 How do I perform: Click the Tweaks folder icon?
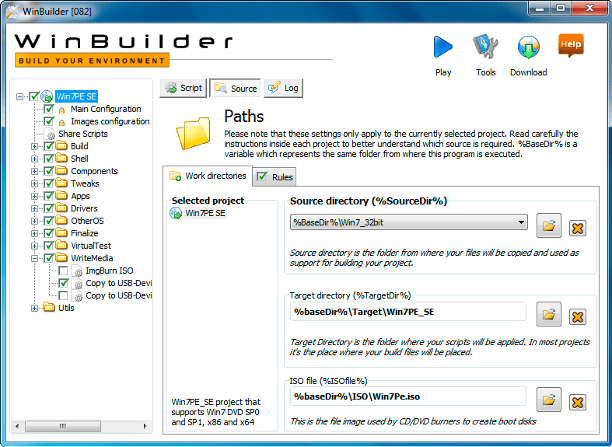(61, 183)
